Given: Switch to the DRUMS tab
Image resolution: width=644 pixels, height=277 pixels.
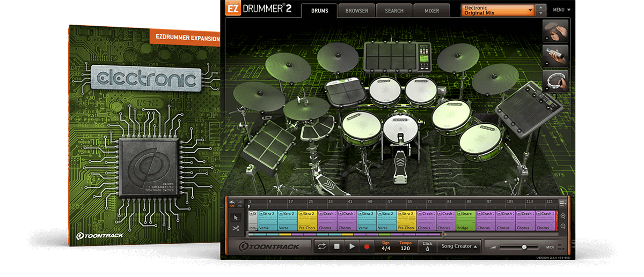Looking at the screenshot, I should point(320,11).
